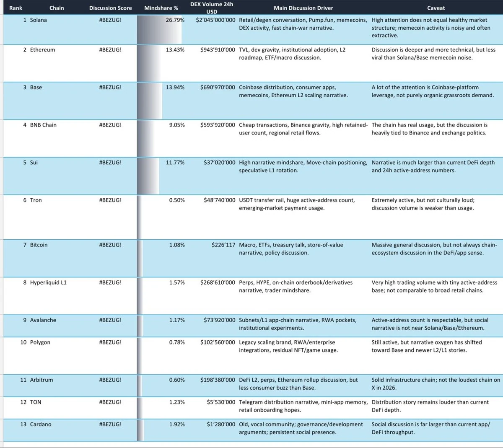Click Tron's #BEZUG! error cell

tap(110, 200)
